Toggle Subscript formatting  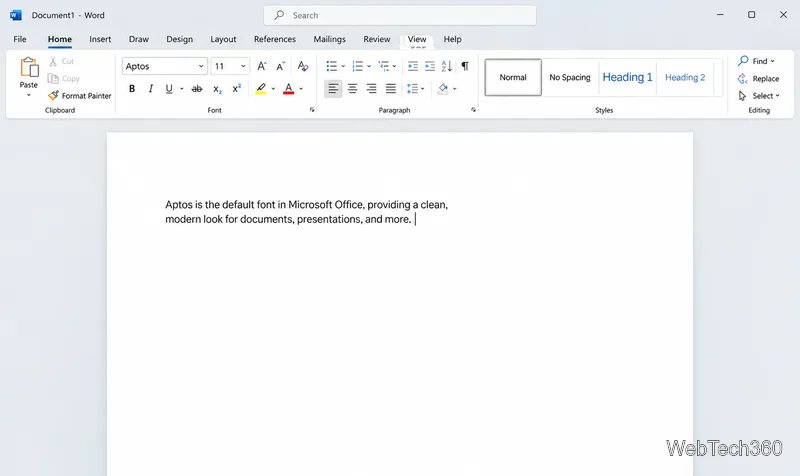(217, 89)
